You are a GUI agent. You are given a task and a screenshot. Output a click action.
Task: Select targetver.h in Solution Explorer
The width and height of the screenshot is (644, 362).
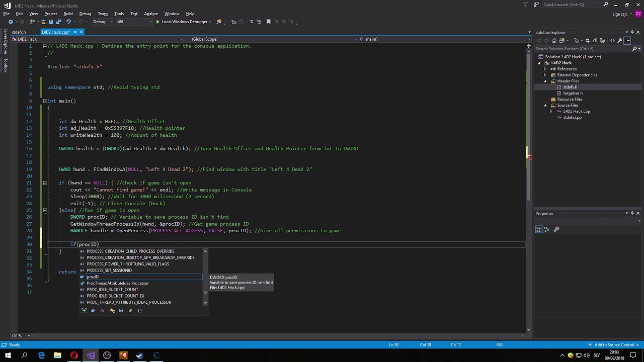click(573, 93)
